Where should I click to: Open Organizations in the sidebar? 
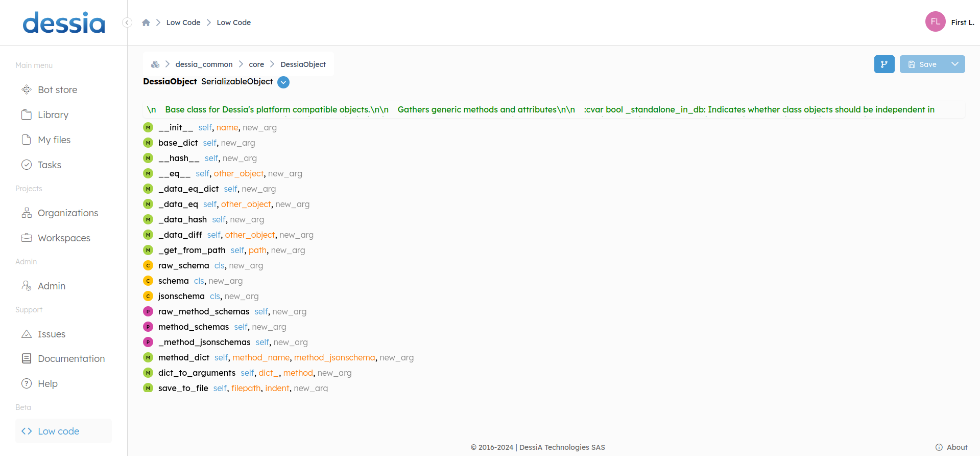click(63, 213)
